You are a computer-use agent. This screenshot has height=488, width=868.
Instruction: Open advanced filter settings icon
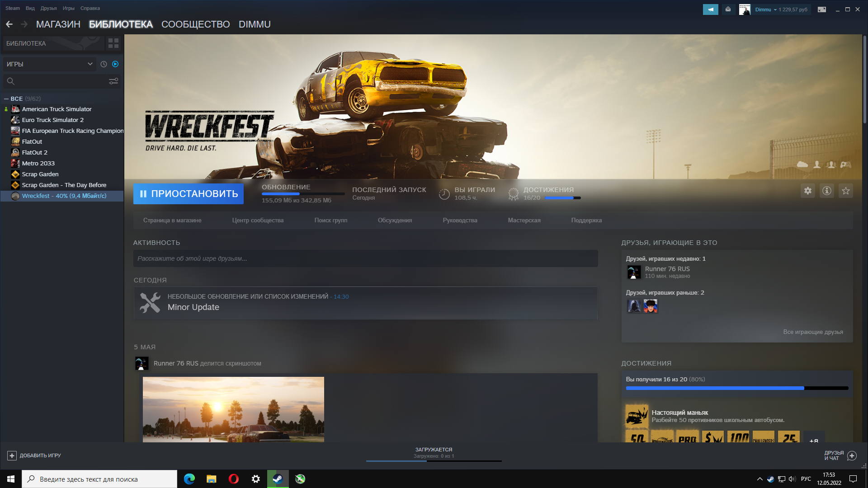[x=113, y=81]
